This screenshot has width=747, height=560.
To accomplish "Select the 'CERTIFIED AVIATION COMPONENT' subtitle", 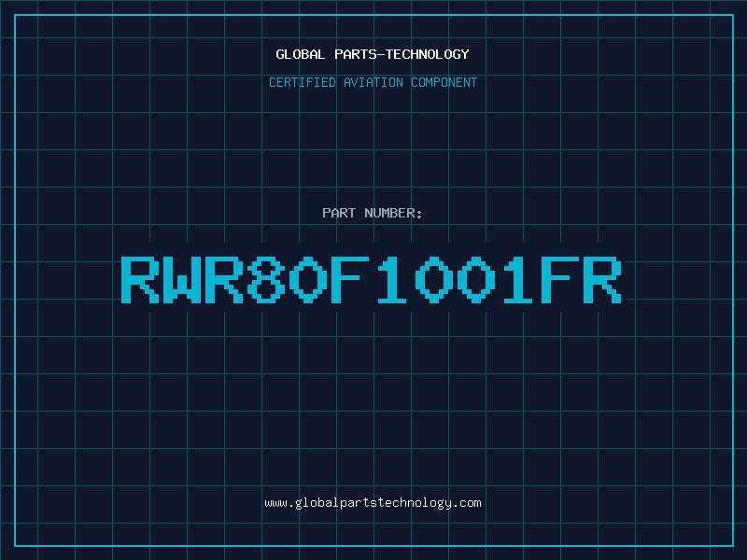I will pos(373,82).
